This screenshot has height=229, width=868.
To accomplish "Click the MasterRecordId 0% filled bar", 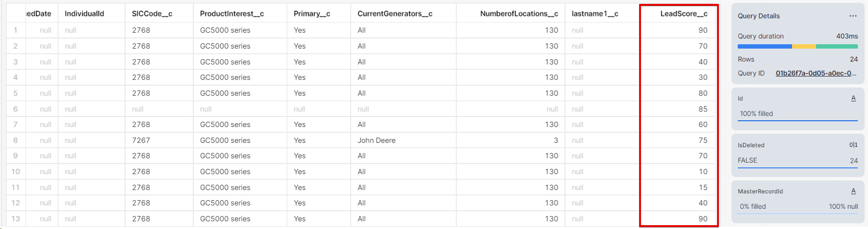I will coord(797,207).
